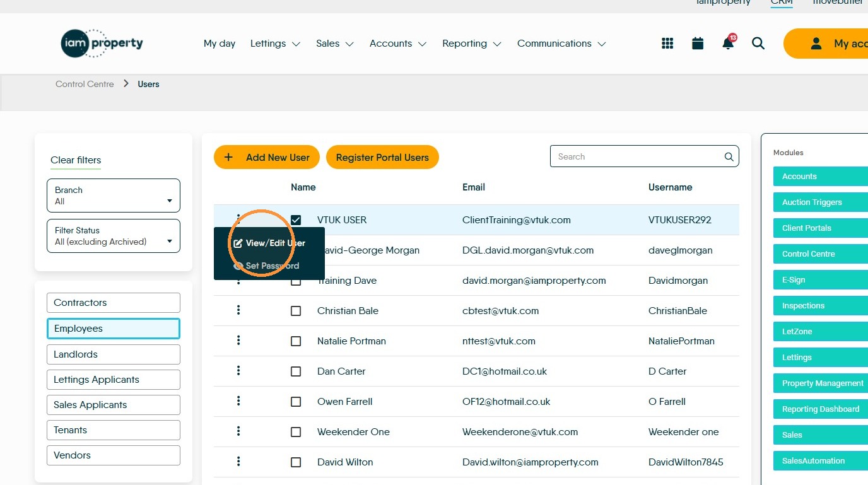Select the Lettings module in the Modules panel
This screenshot has height=485, width=868.
pyautogui.click(x=821, y=358)
